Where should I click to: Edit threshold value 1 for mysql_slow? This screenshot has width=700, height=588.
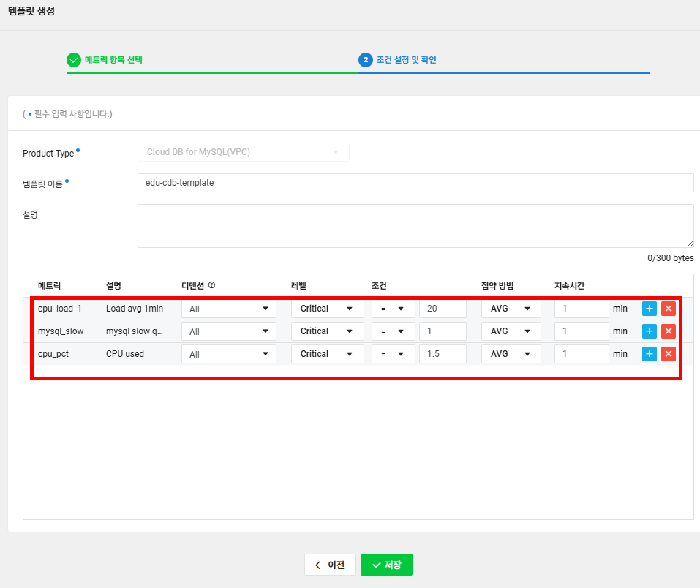point(443,331)
